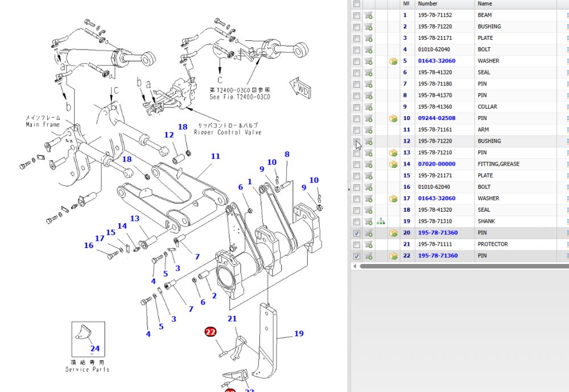The height and width of the screenshot is (392, 569).
Task: Select the checkbox for BUSHING row 12
Action: 357,142
